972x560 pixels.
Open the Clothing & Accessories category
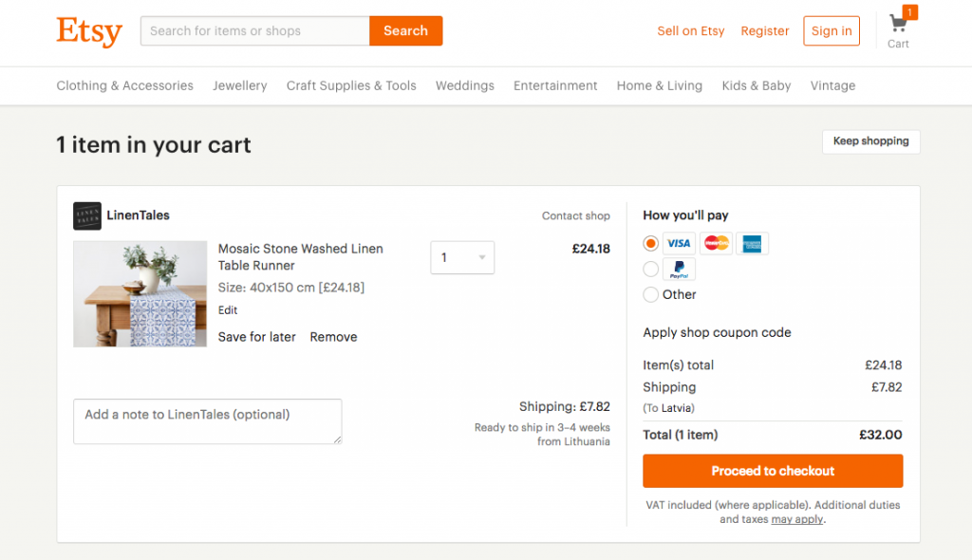[x=124, y=85]
